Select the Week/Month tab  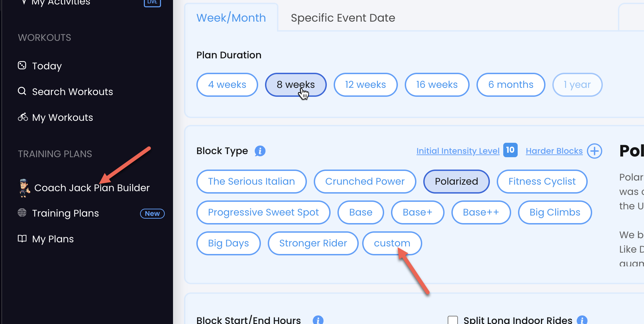coord(231,18)
